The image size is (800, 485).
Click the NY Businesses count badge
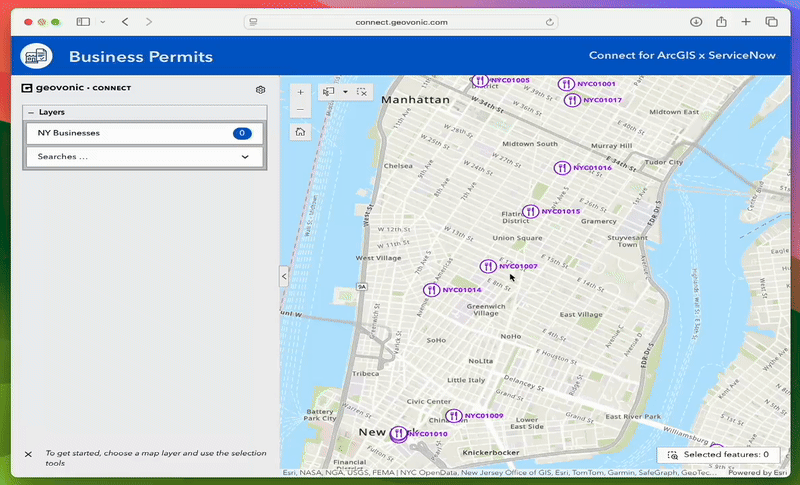242,133
